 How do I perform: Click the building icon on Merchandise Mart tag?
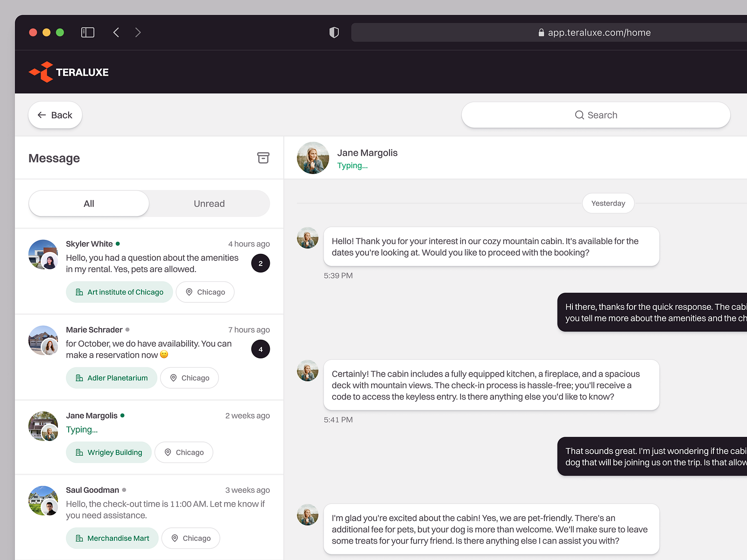coord(79,538)
